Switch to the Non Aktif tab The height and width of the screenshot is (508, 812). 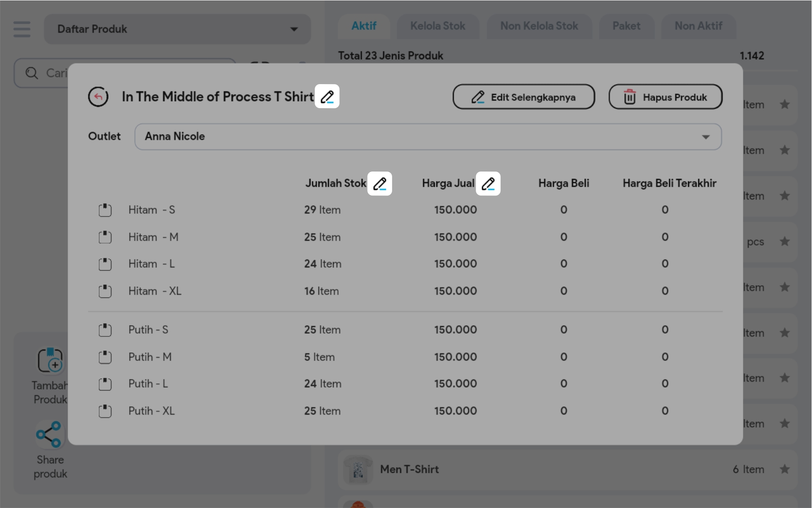point(698,26)
